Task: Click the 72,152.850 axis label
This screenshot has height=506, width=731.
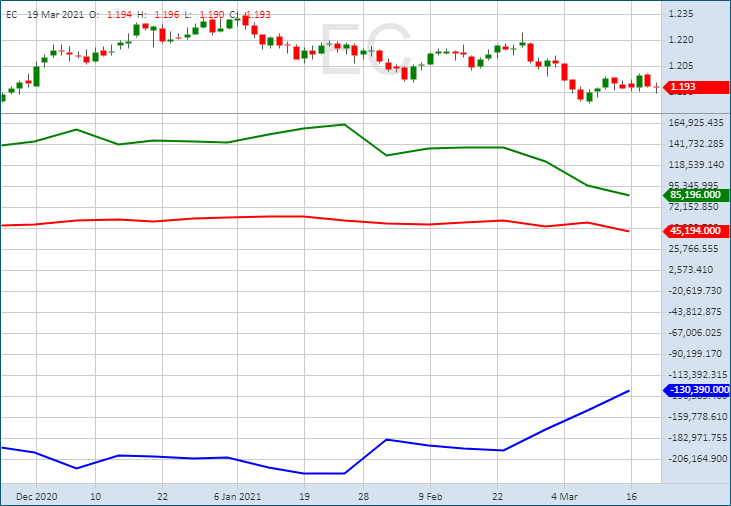Action: coord(696,207)
